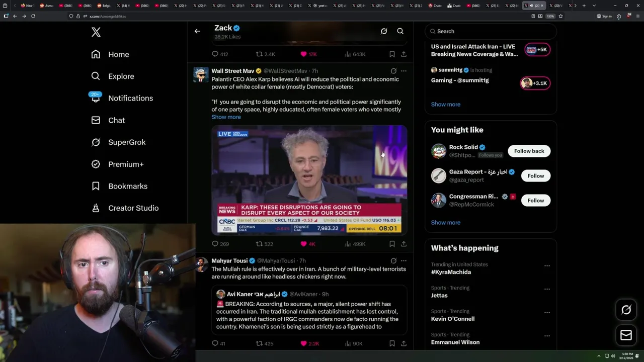
Task: Open the #KyraMachida trend
Action: click(451, 272)
